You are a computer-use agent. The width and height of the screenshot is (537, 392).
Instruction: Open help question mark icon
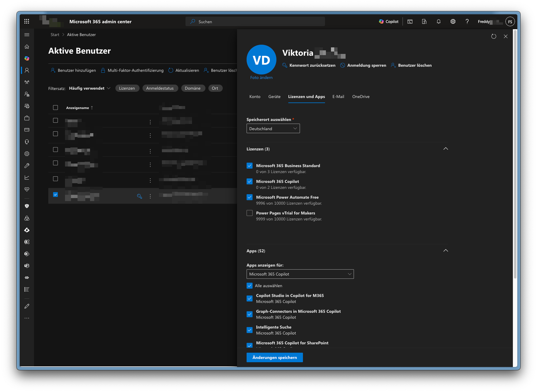[467, 21]
